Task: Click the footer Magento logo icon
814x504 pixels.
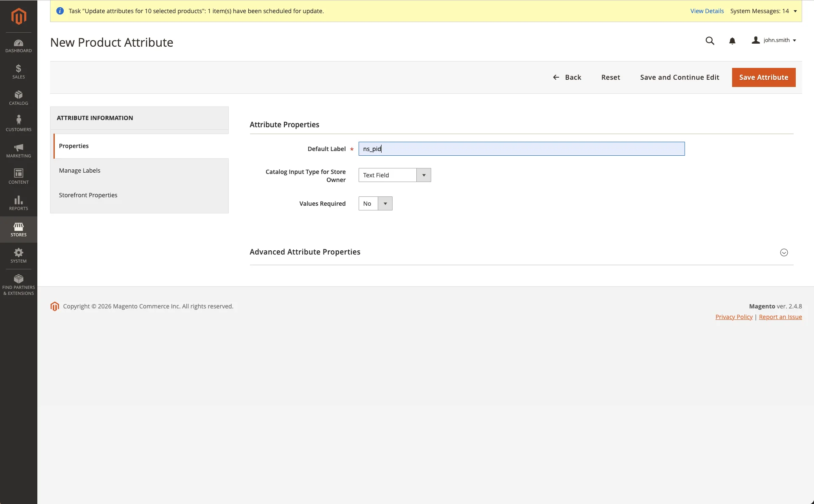Action: click(x=55, y=306)
